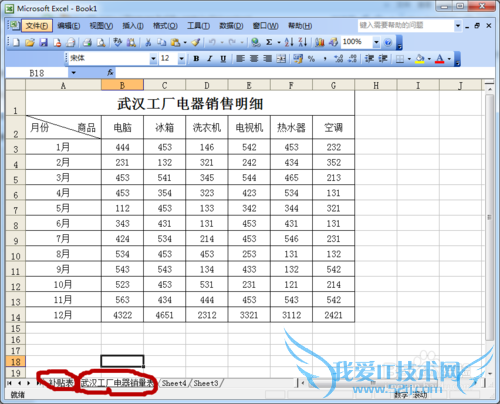The image size is (500, 404).
Task: Increase indent in the formatting toolbar
Action: pyautogui.click(x=383, y=59)
